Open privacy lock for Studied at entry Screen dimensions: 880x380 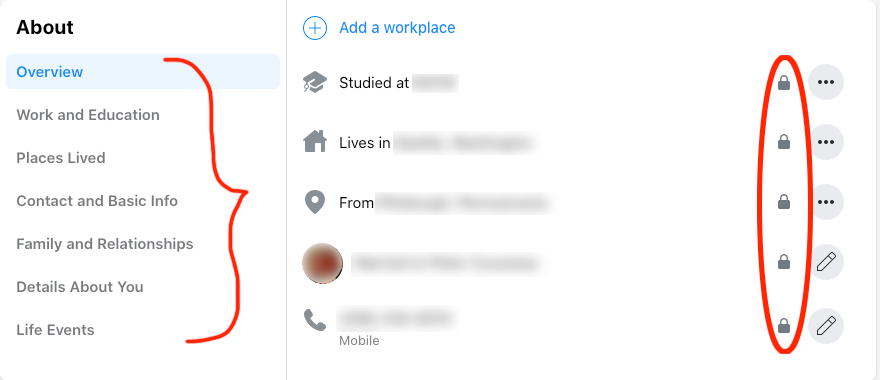[x=784, y=83]
